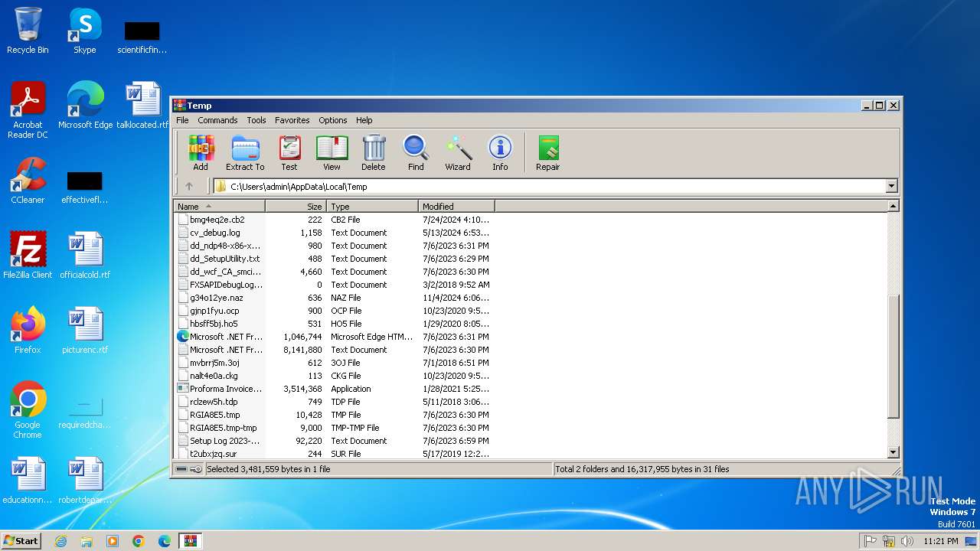Show archive Info
980x551 pixels.
coord(500,153)
